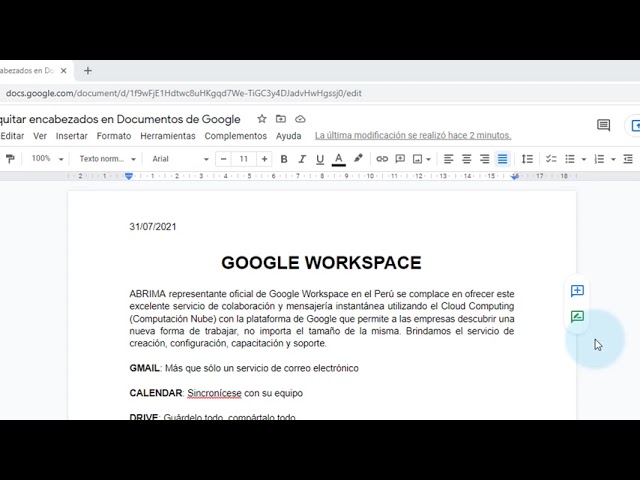Open the last modification history link
The width and height of the screenshot is (640, 480).
[413, 136]
